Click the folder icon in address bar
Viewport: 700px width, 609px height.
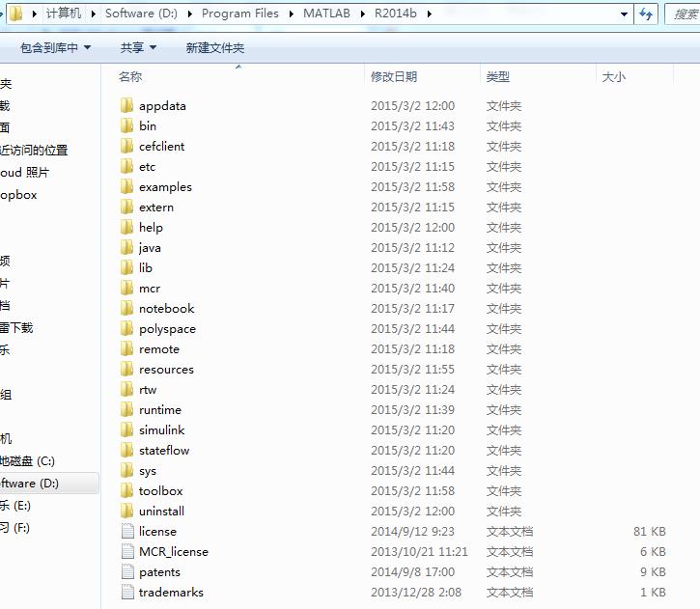[15, 14]
